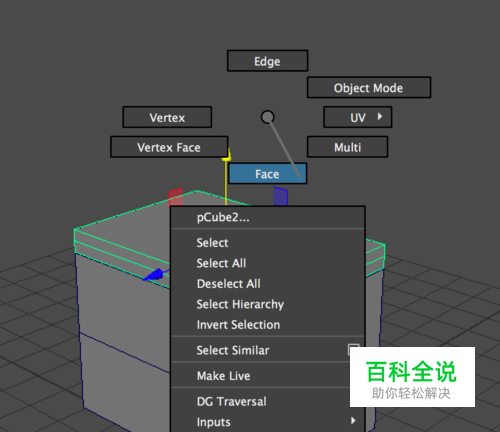Choose Invert Selection

point(268,325)
